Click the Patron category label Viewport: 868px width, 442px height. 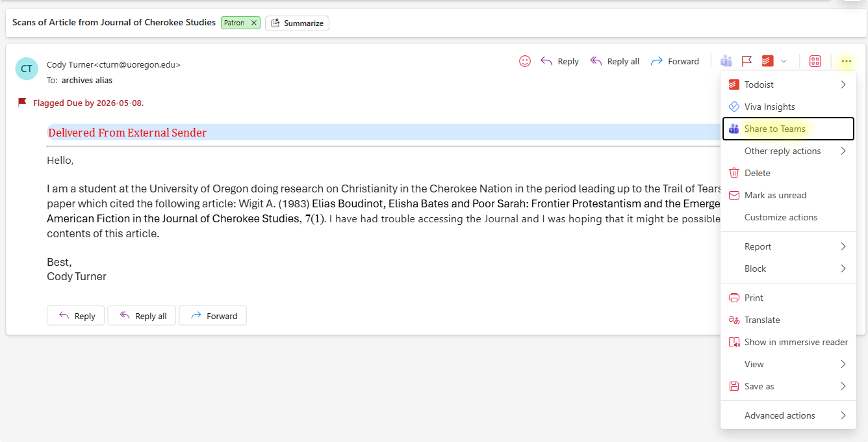(235, 23)
